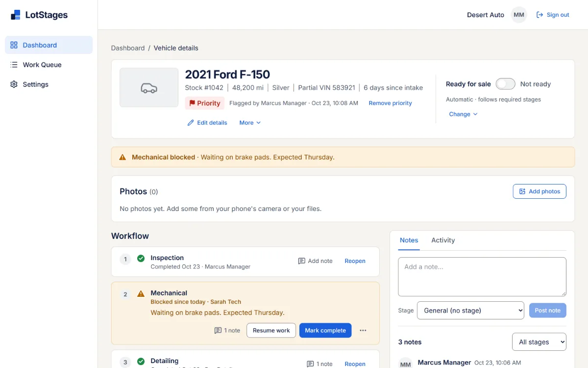
Task: Open the Stage General (no stage) dropdown
Action: point(470,311)
